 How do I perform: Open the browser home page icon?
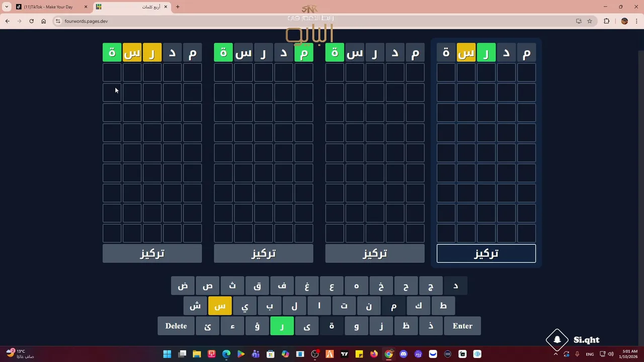[43, 21]
